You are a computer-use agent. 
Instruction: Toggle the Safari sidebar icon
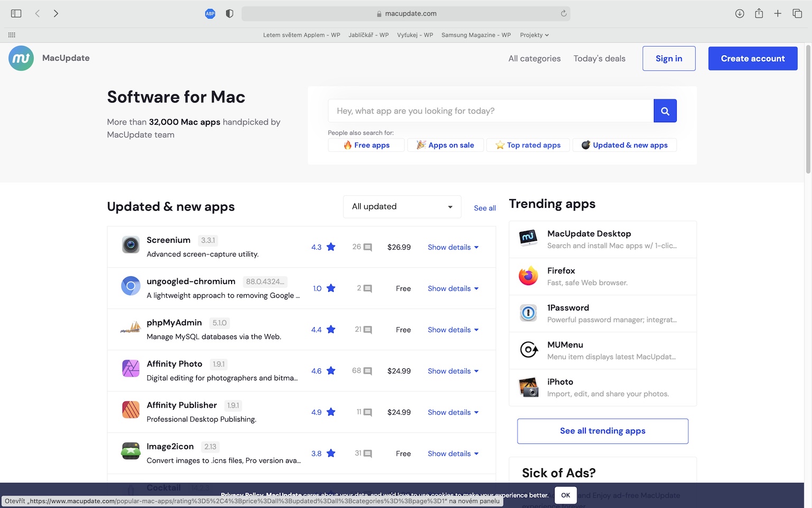pos(16,13)
